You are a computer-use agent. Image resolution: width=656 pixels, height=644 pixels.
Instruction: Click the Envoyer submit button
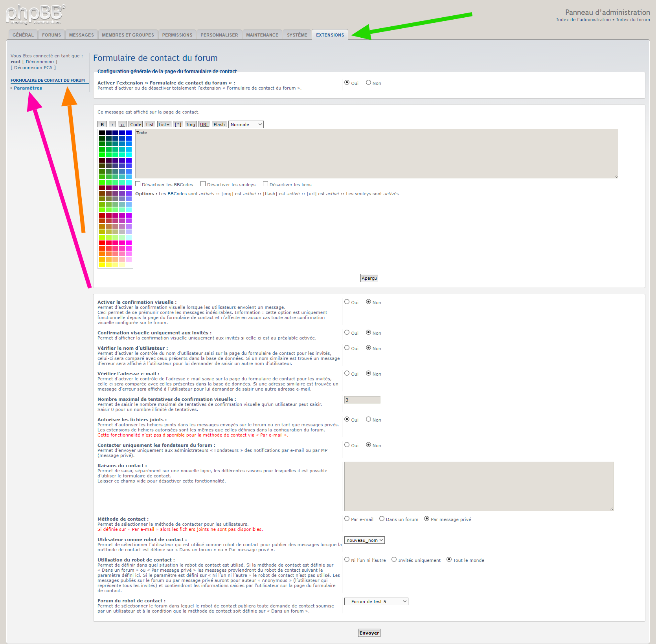point(369,633)
